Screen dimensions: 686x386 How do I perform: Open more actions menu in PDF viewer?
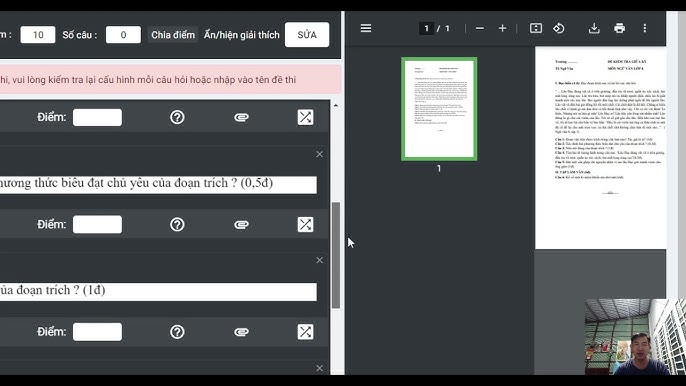pos(644,28)
